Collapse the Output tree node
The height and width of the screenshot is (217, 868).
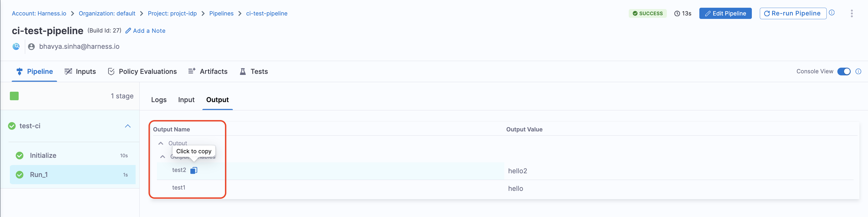tap(161, 143)
